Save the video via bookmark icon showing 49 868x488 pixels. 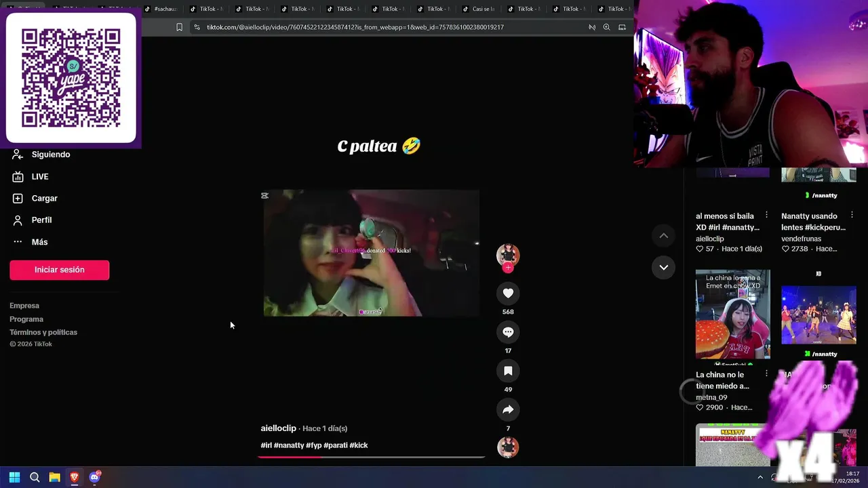tap(508, 371)
